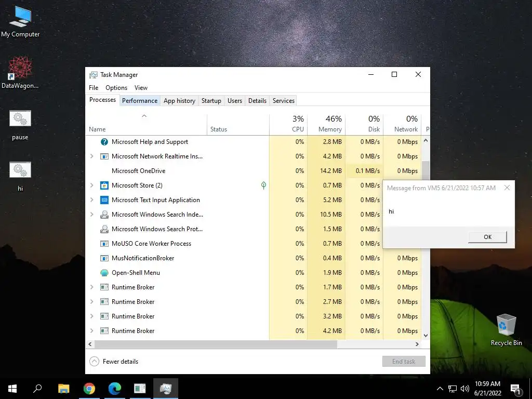
Task: Click the End task button
Action: point(404,362)
